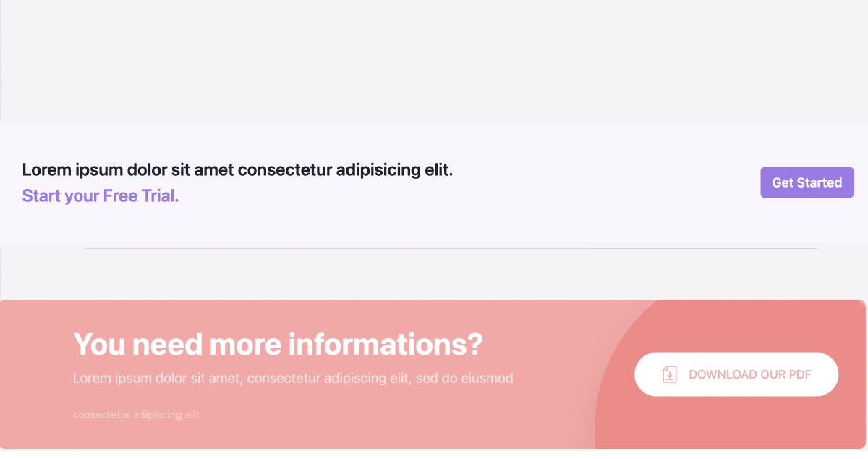Click the gray area above the promo banner
This screenshot has width=868, height=459.
click(x=434, y=58)
